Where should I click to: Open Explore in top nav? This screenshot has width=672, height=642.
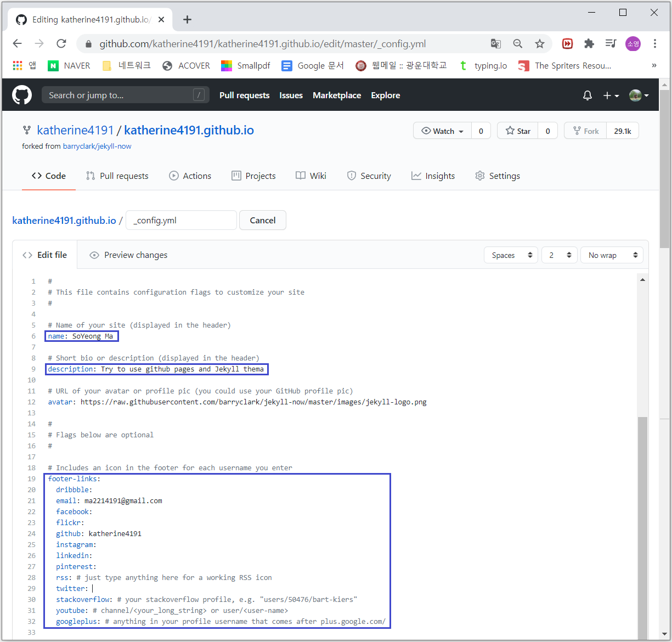point(386,95)
